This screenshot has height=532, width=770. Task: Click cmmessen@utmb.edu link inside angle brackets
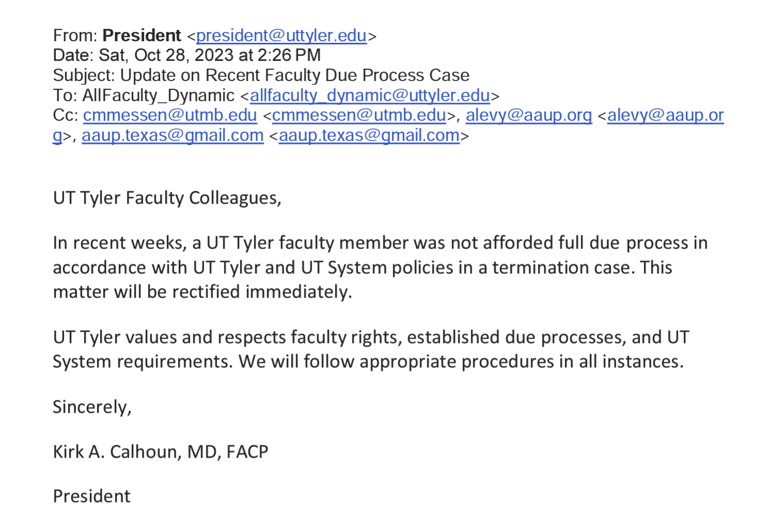pos(359,115)
